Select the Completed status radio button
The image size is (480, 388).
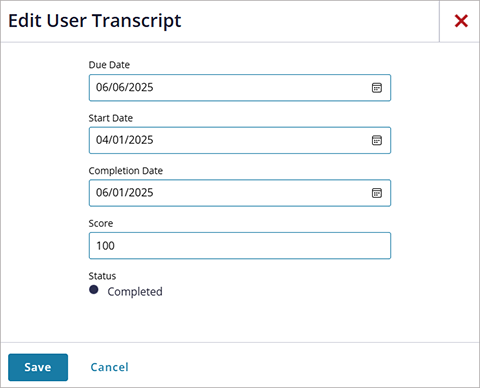pyautogui.click(x=94, y=289)
